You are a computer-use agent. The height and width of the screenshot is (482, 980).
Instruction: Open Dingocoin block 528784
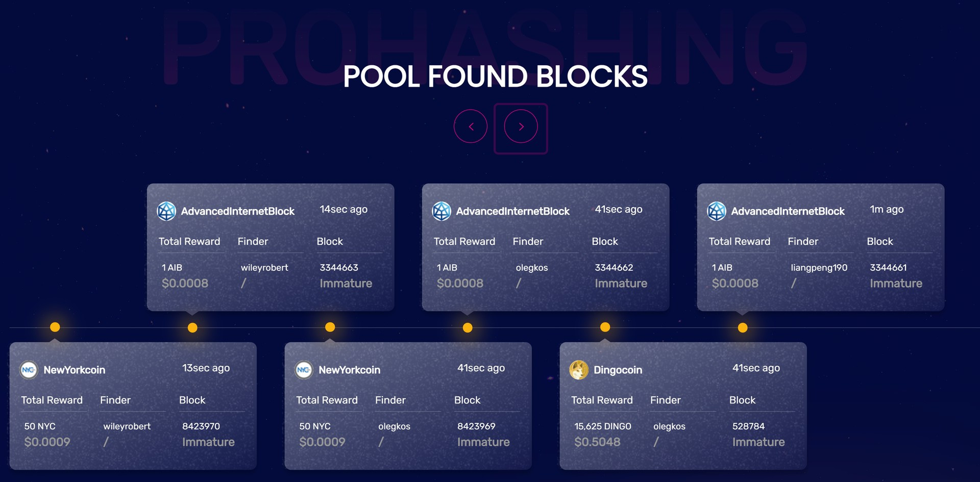click(748, 426)
